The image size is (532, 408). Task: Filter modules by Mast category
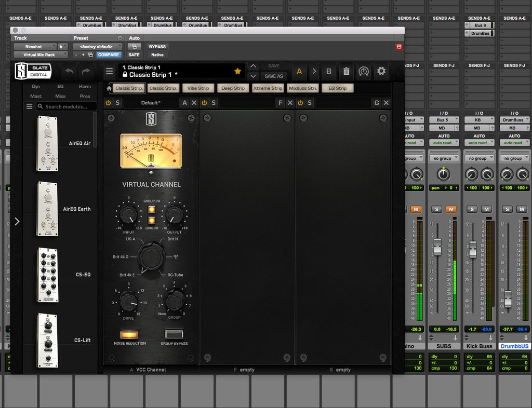pyautogui.click(x=36, y=96)
